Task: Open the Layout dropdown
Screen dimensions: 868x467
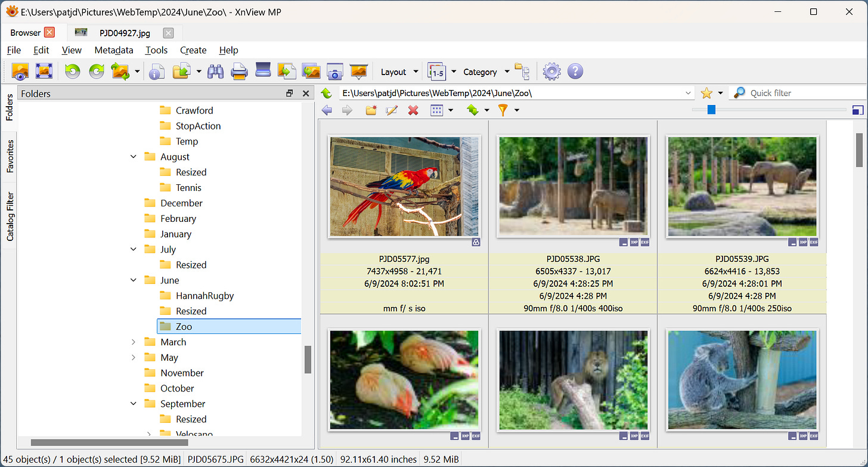Action: (399, 72)
